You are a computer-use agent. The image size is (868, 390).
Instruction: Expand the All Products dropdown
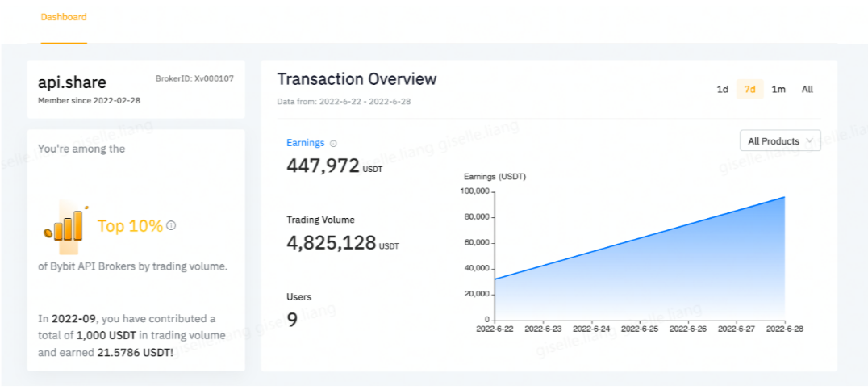pyautogui.click(x=780, y=141)
